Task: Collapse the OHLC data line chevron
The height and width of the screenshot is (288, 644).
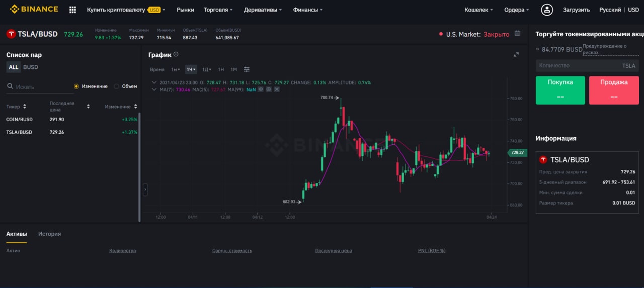Action: pyautogui.click(x=154, y=82)
